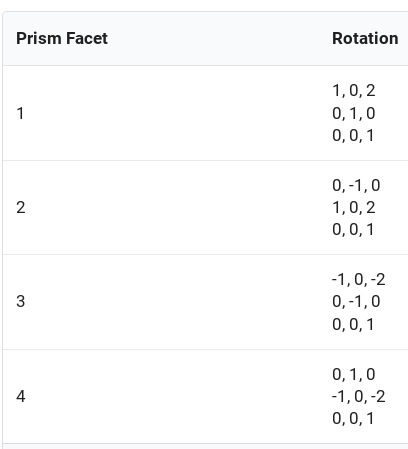Click rotation row '0, 1, 0' of facet 1

pos(354,113)
